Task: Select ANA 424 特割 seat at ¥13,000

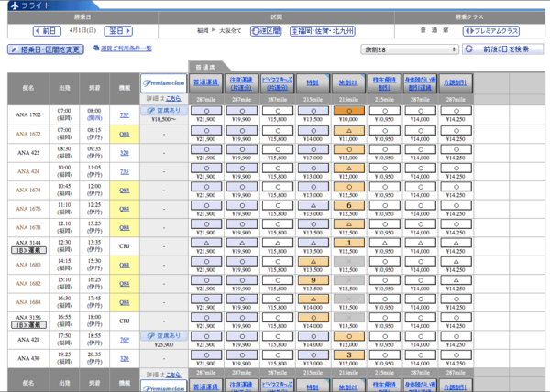Action: tap(313, 168)
